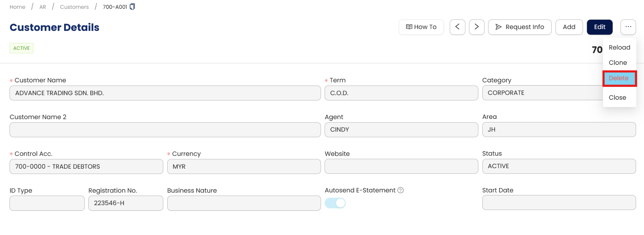Open the Currency dropdown showing MYR
This screenshot has height=235, width=644.
tap(244, 166)
